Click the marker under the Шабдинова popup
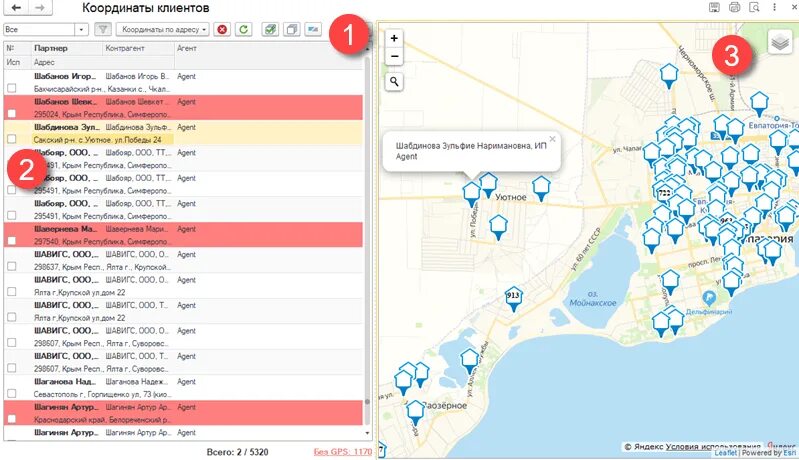Image resolution: width=799 pixels, height=460 pixels. click(471, 195)
